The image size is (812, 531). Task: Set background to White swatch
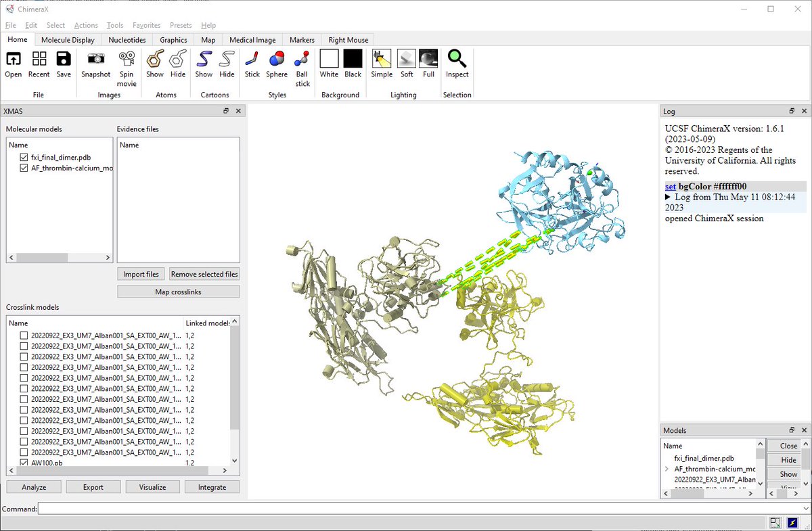pos(329,60)
